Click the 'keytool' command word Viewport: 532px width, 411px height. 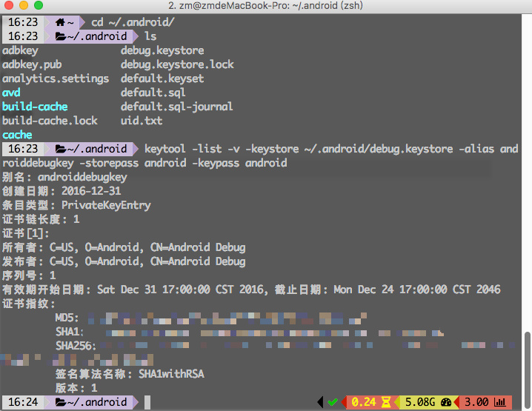point(165,149)
